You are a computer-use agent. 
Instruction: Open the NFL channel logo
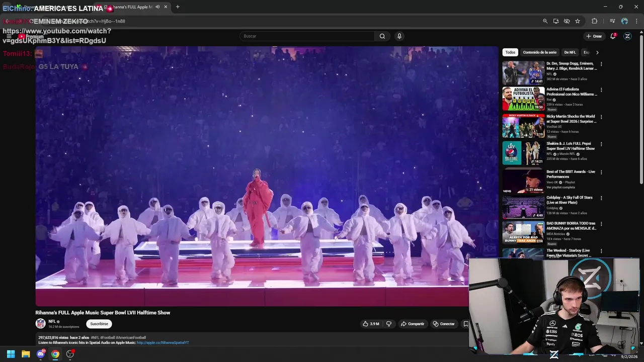pyautogui.click(x=40, y=324)
